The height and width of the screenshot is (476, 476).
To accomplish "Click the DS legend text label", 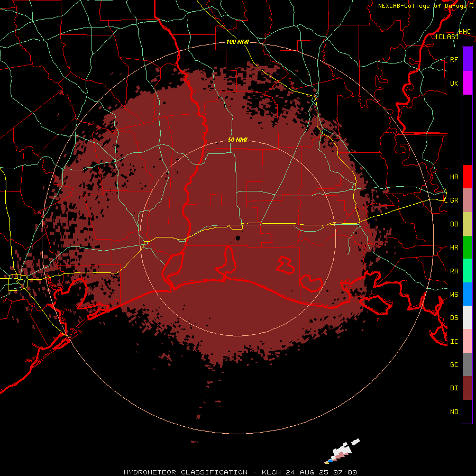I will [x=454, y=317].
